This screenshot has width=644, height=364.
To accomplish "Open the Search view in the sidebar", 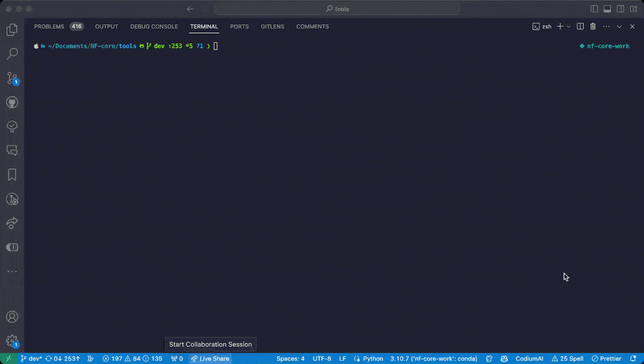I will tap(12, 53).
